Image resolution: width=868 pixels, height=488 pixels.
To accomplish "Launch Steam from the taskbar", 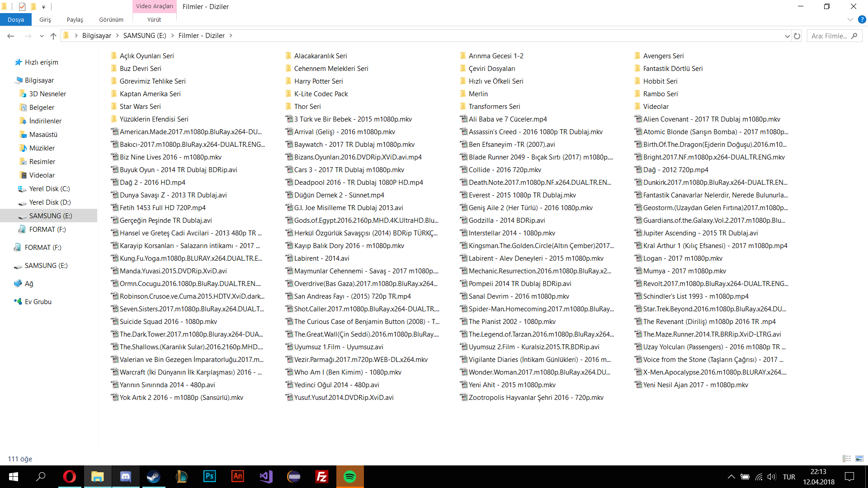I will [153, 477].
